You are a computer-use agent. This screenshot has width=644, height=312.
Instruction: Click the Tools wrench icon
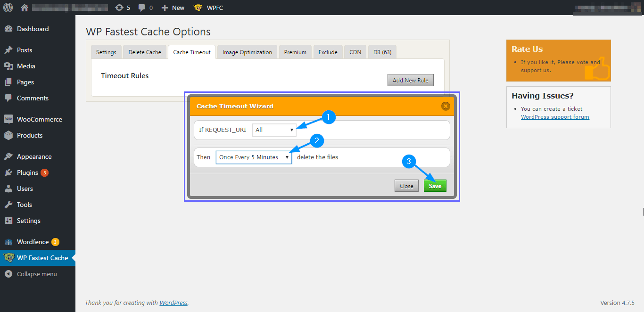[8, 205]
